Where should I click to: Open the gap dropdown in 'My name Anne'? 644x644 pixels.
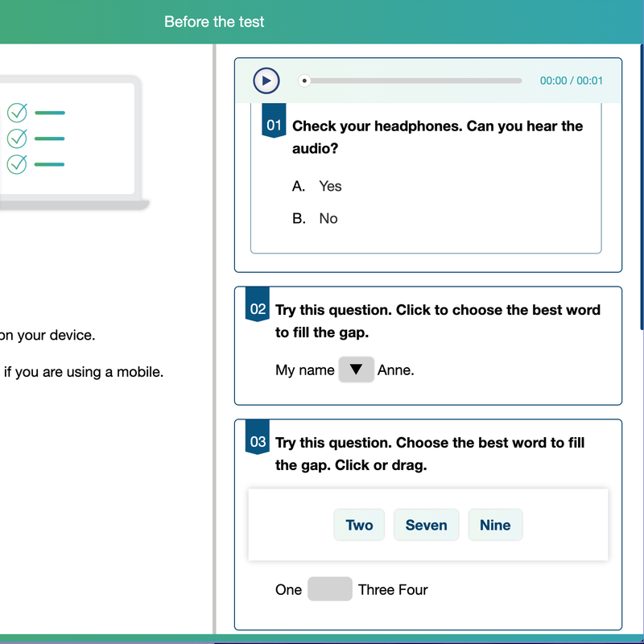pyautogui.click(x=356, y=369)
